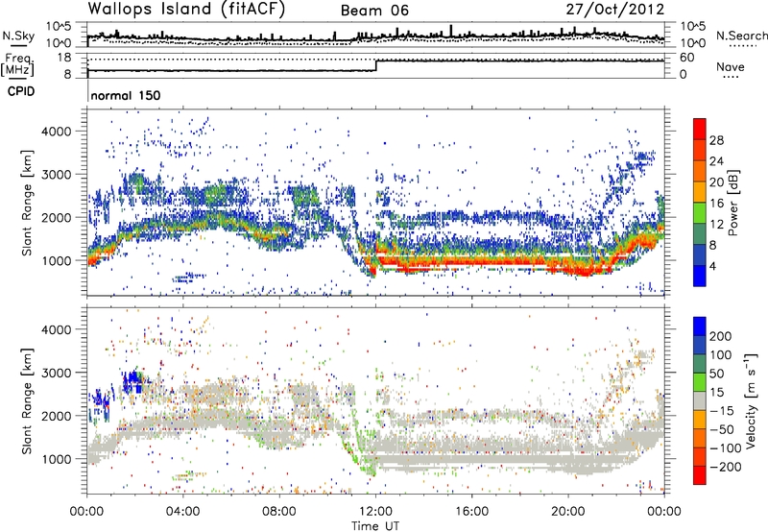
Task: Click the 'N.Sky' legend label
Action: (x=18, y=36)
